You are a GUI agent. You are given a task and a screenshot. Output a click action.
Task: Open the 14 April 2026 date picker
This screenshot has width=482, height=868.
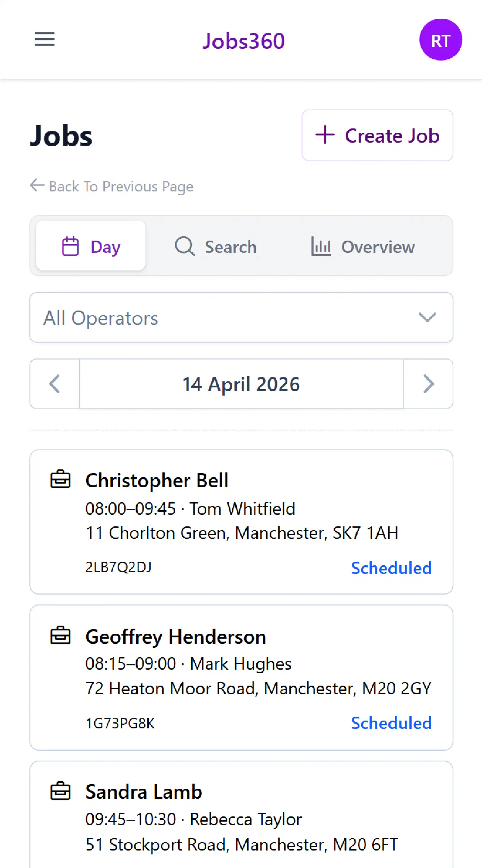pos(241,384)
